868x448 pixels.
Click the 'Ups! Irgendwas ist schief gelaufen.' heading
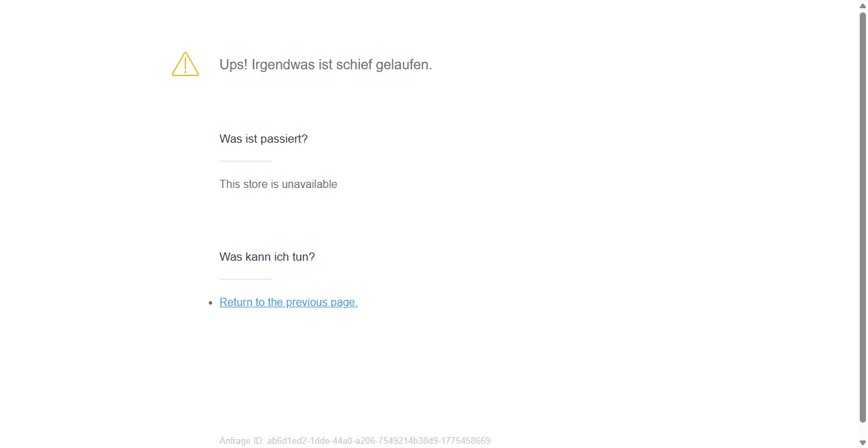325,64
